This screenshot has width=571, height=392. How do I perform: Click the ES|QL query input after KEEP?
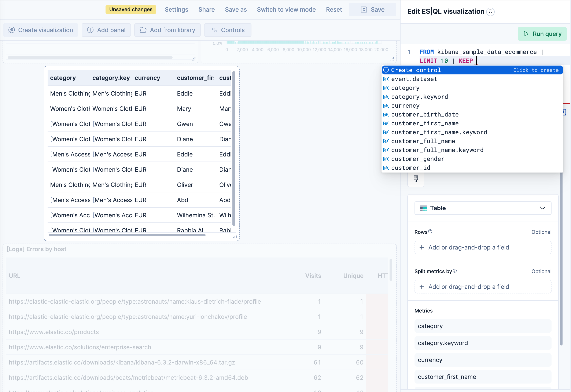pos(476,61)
